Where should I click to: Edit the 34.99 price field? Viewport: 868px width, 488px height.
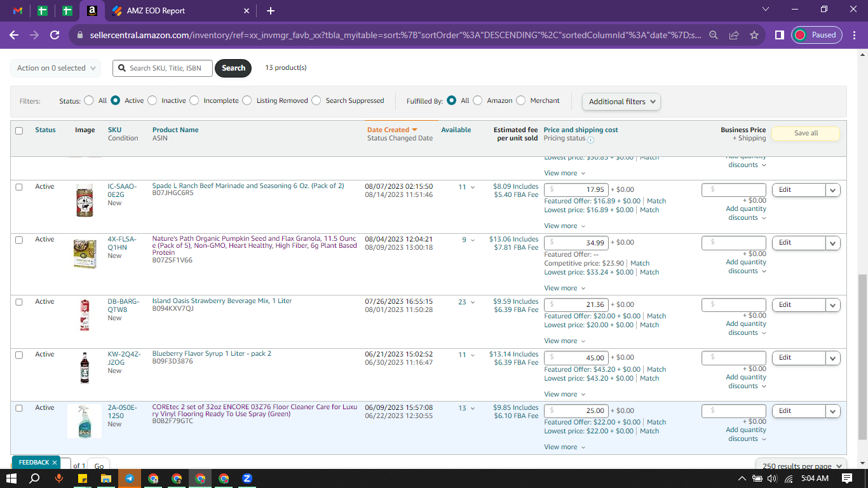click(x=576, y=243)
